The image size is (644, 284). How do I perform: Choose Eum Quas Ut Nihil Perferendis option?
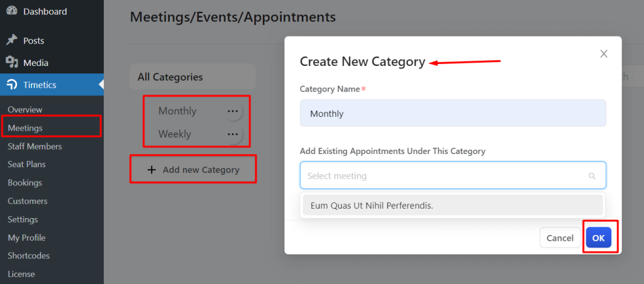453,205
